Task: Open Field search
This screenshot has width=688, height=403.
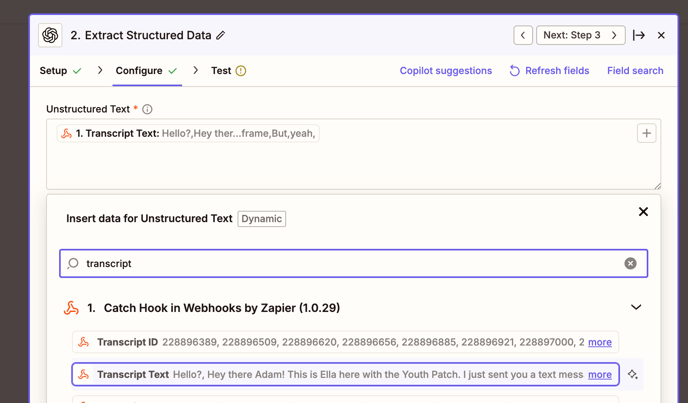Action: tap(635, 71)
